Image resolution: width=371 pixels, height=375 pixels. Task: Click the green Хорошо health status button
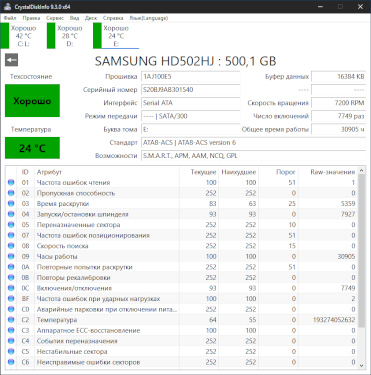click(x=32, y=100)
